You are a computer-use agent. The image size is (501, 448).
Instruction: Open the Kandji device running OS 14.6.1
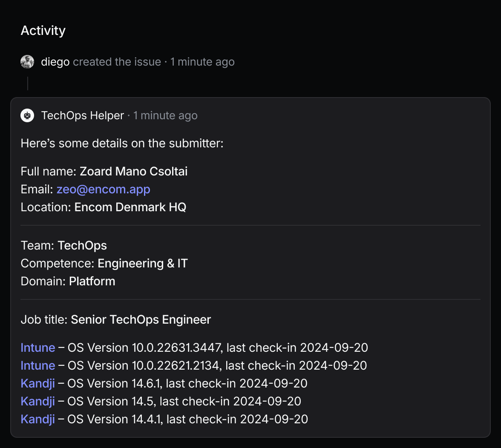37,383
